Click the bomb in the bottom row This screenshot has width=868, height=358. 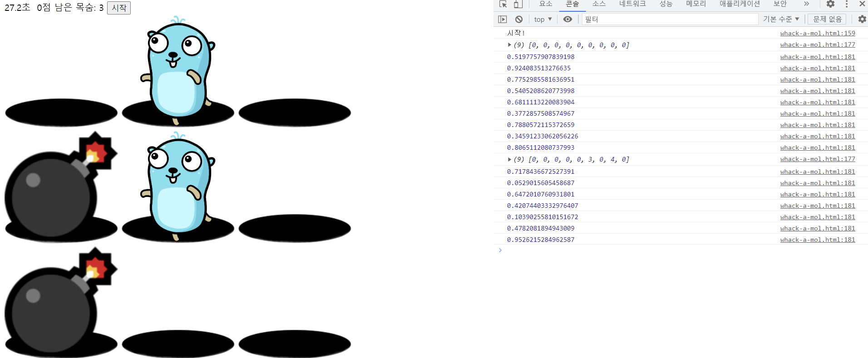pos(60,302)
